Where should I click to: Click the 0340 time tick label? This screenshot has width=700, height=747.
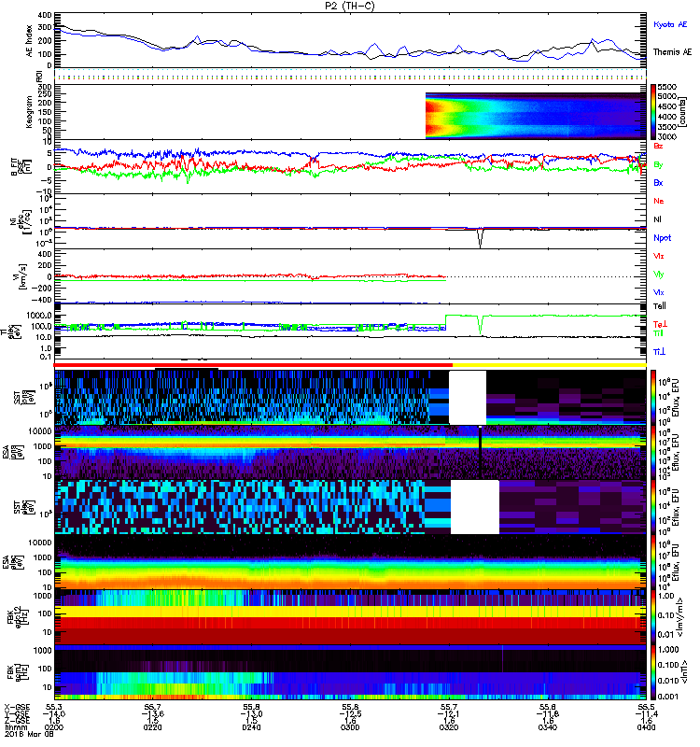pyautogui.click(x=548, y=727)
